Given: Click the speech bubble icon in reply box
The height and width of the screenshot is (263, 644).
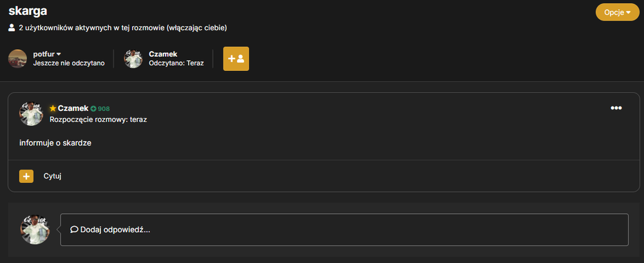Looking at the screenshot, I should pos(74,229).
